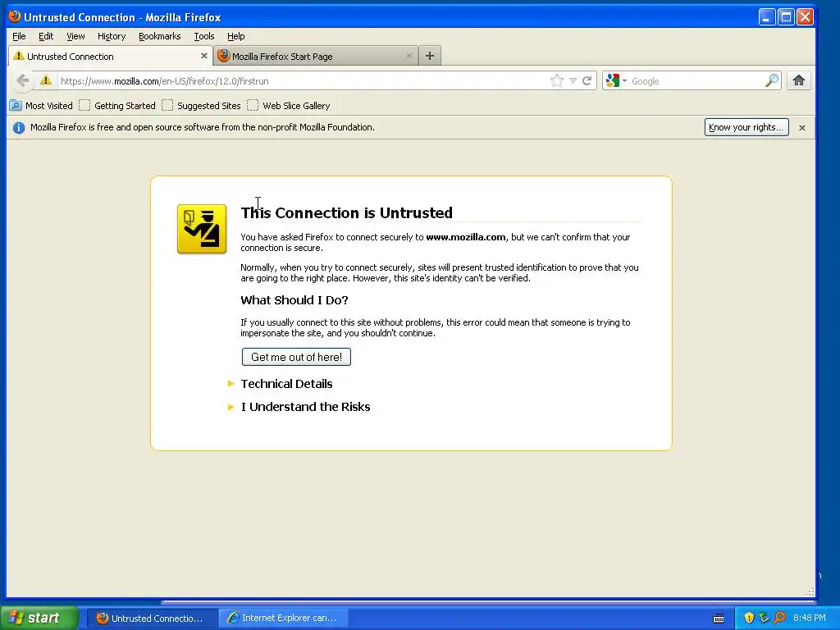Click the yellow passport officer warning icon
840x630 pixels.
click(x=202, y=229)
